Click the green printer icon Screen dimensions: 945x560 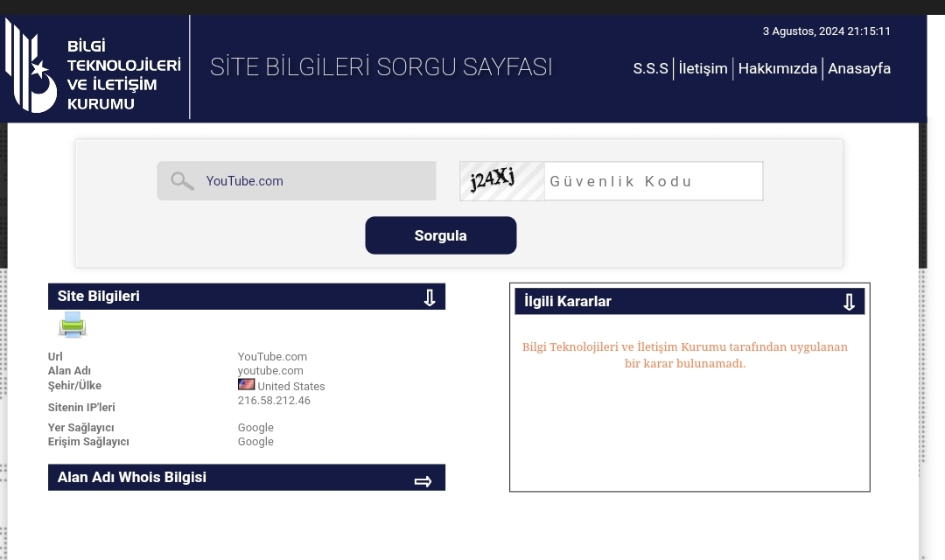[73, 325]
